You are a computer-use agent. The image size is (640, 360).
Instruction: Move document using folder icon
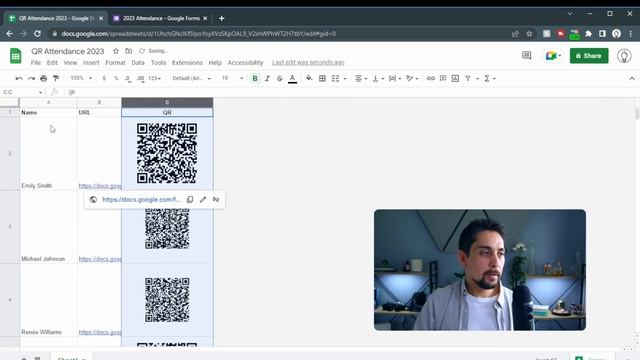129,51
